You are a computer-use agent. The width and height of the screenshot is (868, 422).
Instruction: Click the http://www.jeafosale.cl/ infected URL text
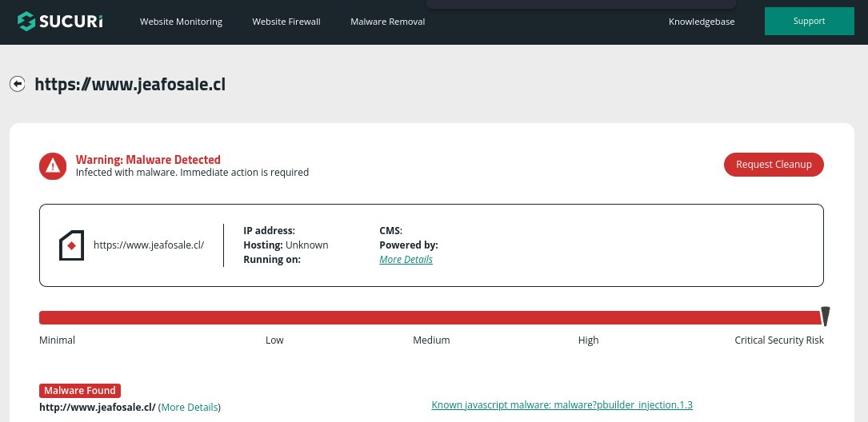click(x=98, y=407)
